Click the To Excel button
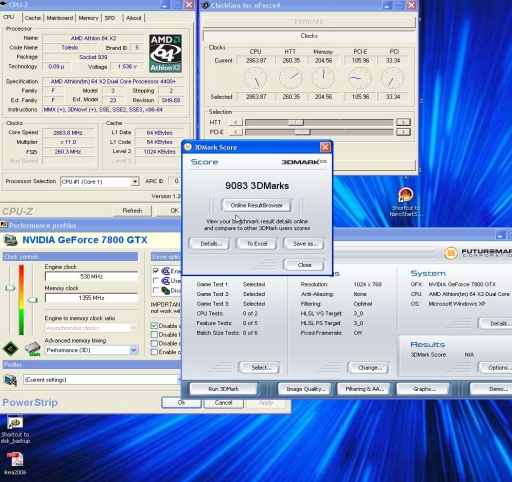Screen dimensions: 512x482 [x=257, y=244]
